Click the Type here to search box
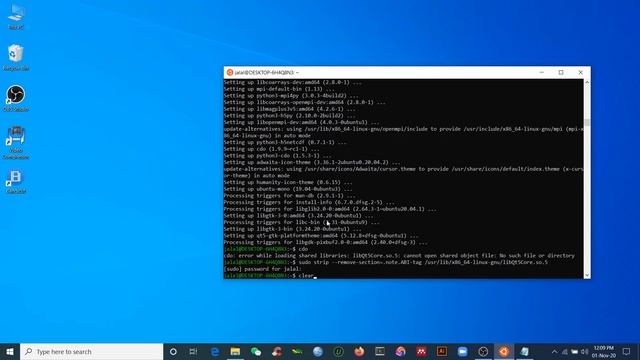The image size is (640, 360). (x=91, y=351)
